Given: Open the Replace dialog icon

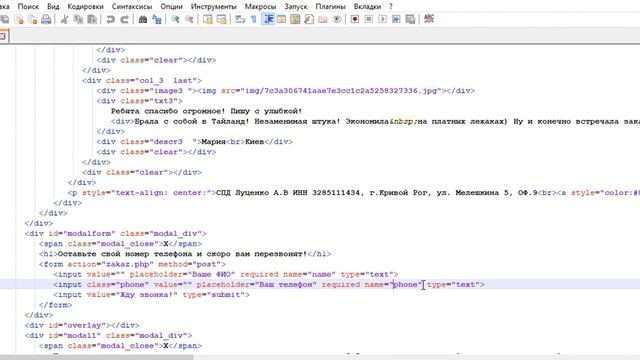Looking at the screenshot, I should point(157,19).
